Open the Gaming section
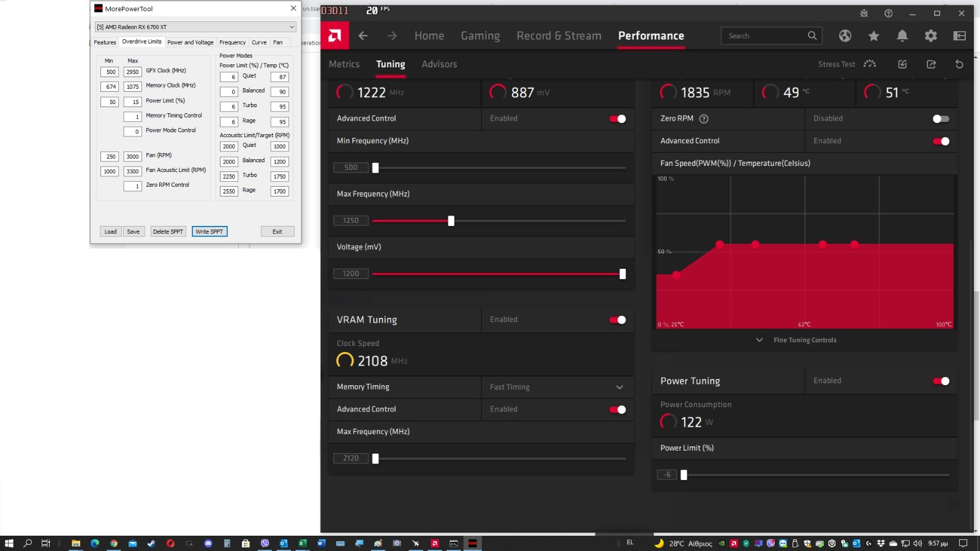This screenshot has width=980, height=551. coord(480,36)
